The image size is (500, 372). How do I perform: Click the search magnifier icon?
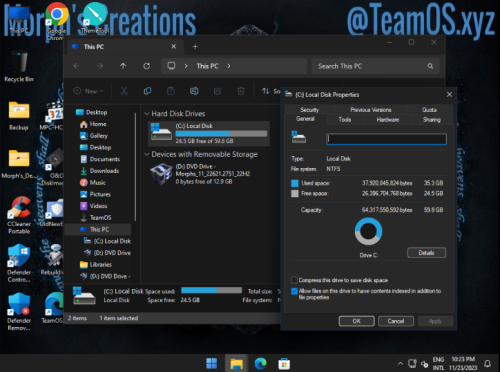coord(430,66)
